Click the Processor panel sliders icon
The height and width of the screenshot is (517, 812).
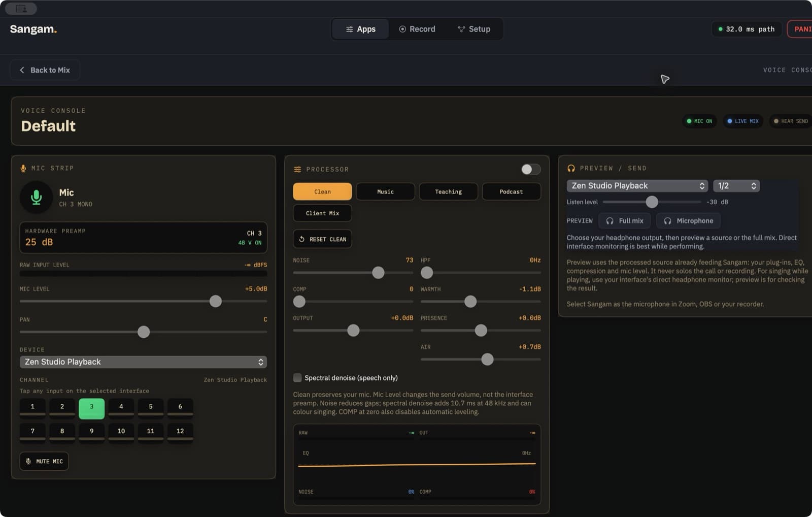[297, 169]
